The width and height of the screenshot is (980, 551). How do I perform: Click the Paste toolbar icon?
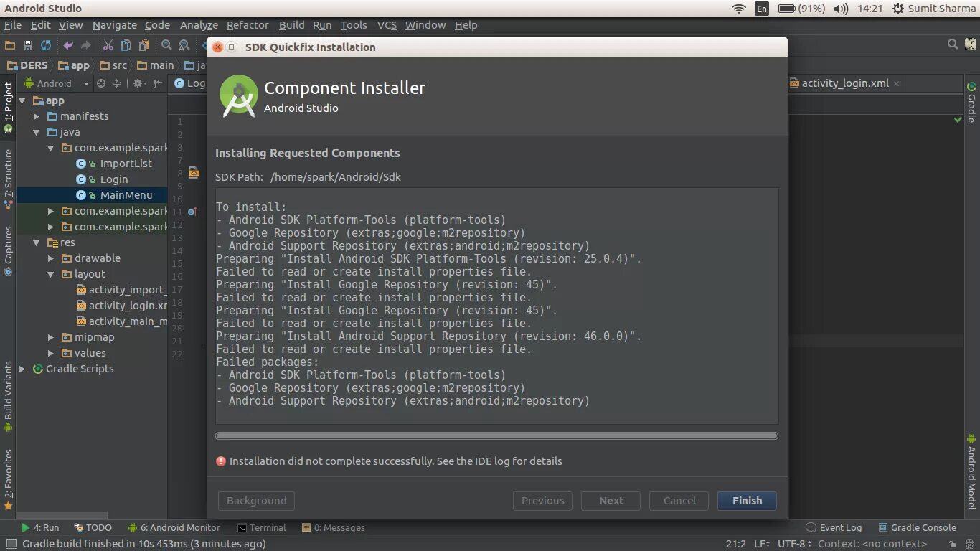[144, 45]
